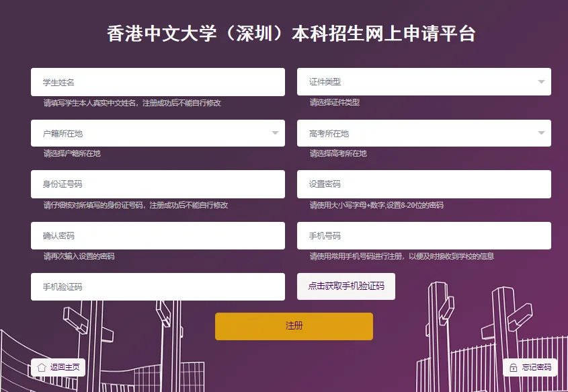The image size is (568, 392).
Task: Click the 学生姓名 input field
Action: coord(158,82)
